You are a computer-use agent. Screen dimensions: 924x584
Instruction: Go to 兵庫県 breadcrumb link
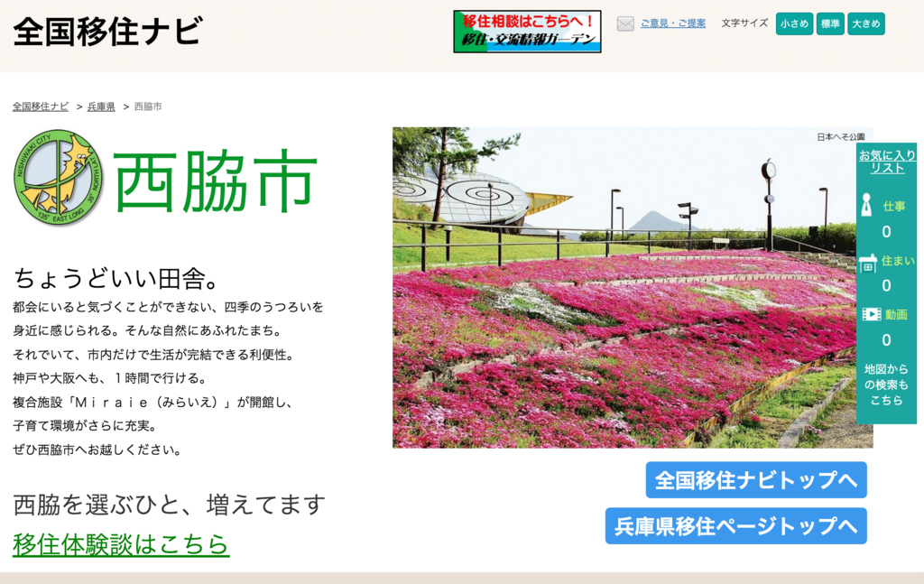click(x=101, y=107)
